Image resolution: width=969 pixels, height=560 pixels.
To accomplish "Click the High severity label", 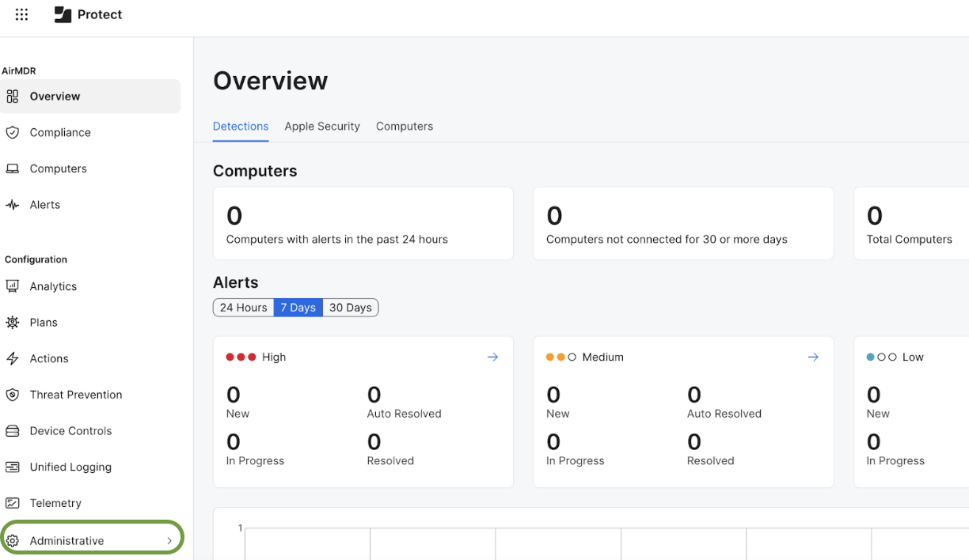I will pyautogui.click(x=274, y=358).
